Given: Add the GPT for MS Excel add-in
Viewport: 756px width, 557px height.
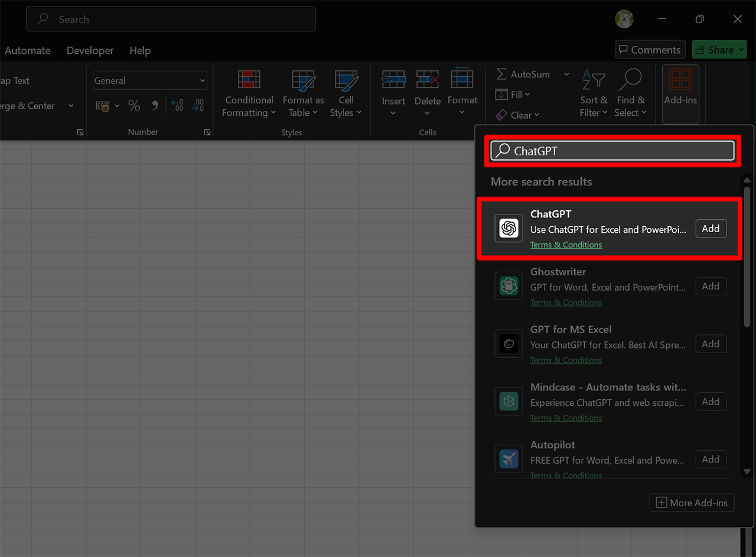Looking at the screenshot, I should click(x=711, y=344).
